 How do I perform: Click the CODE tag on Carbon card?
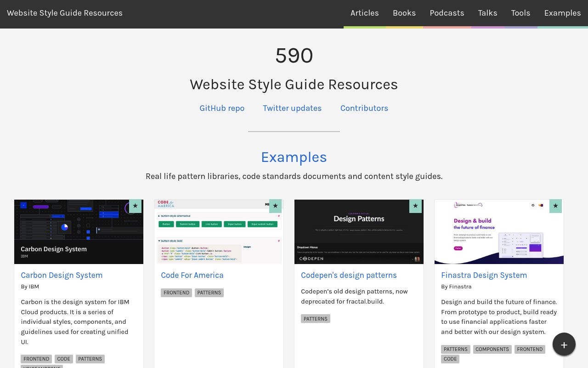63,359
